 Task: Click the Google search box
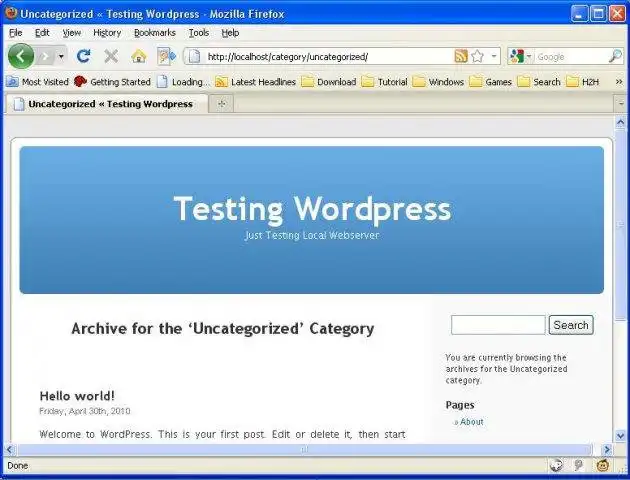571,57
